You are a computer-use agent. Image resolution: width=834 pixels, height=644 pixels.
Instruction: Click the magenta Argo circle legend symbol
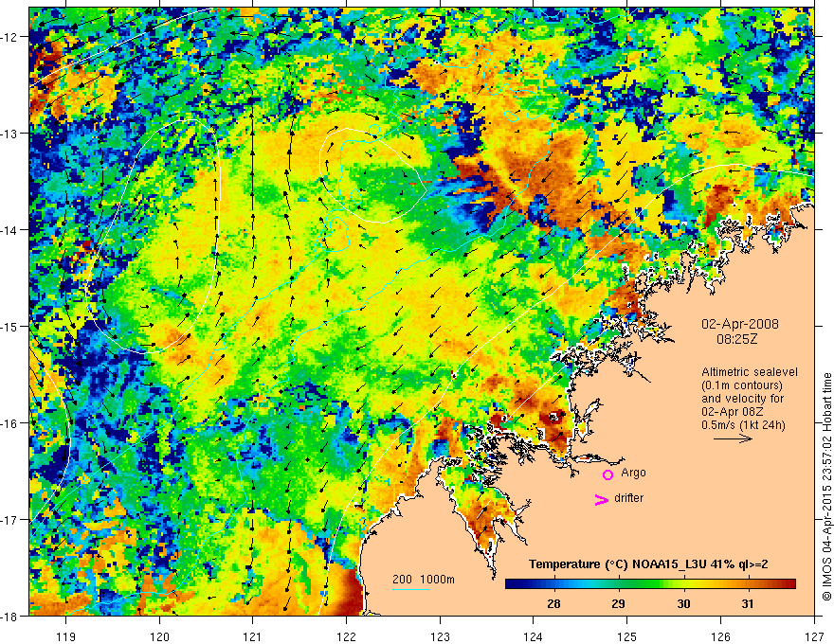click(607, 474)
